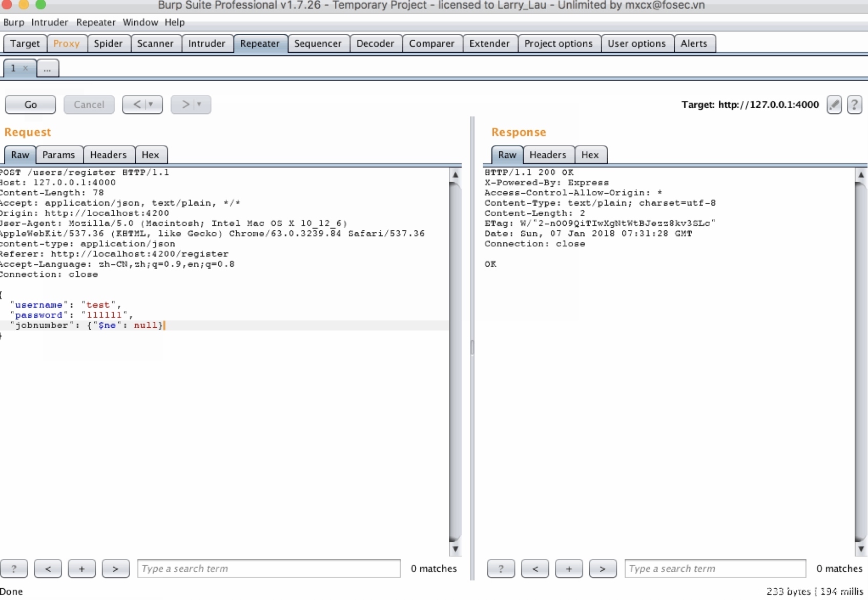Go forward to next request in history
The image size is (868, 600).
coord(185,104)
